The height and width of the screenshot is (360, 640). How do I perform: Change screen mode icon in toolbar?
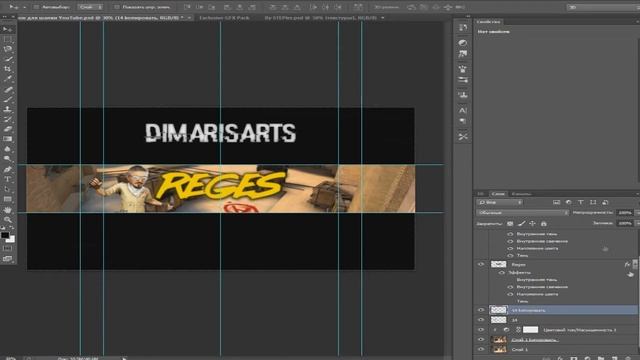click(8, 259)
